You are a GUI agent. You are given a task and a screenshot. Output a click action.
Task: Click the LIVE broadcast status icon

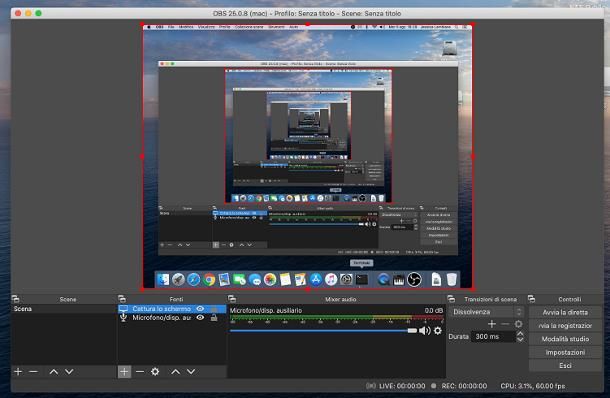pos(371,386)
